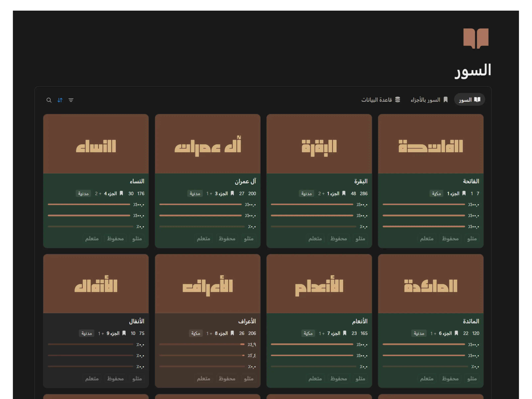Image resolution: width=532 pixels, height=399 pixels.
Task: Click the search magnifier icon
Action: coord(49,100)
